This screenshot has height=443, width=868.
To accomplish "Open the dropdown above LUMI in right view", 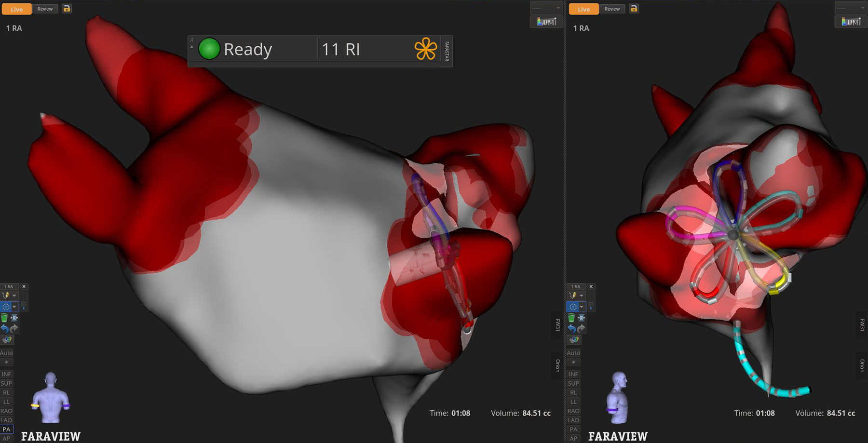I will point(850,8).
